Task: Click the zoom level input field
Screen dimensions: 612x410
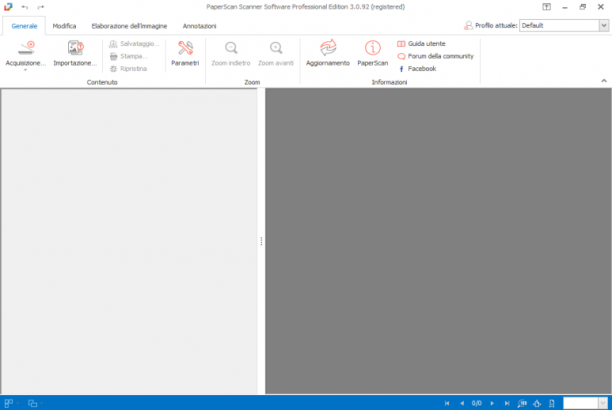Action: 580,403
